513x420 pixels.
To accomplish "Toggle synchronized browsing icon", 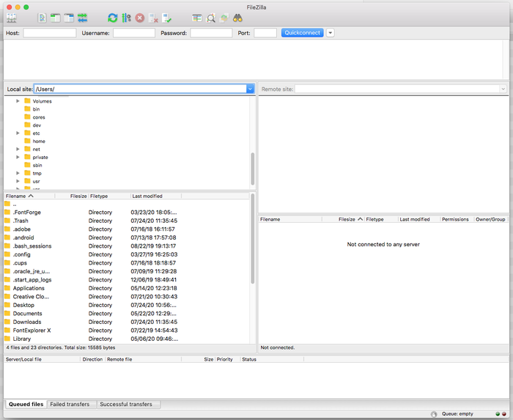I will (x=224, y=18).
